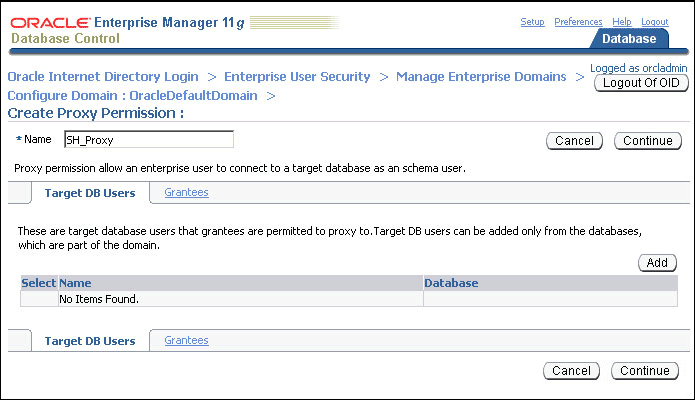This screenshot has height=400, width=695.
Task: Click the Logout link in header
Action: pos(654,22)
